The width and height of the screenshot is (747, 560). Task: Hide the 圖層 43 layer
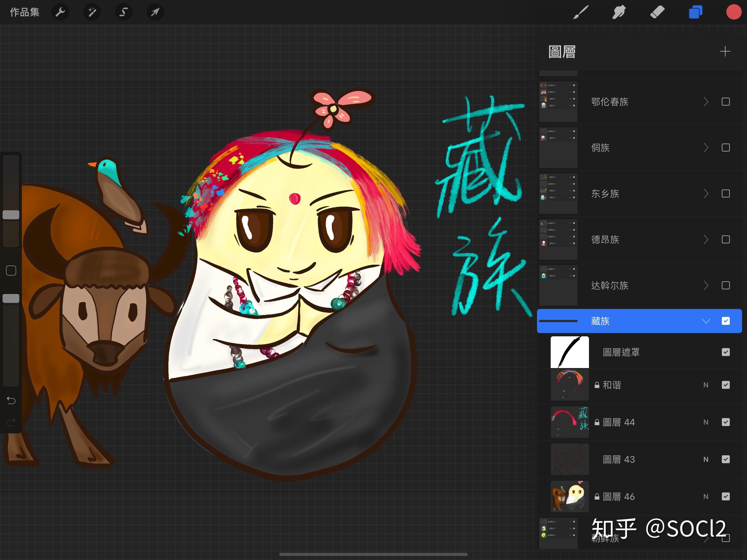(726, 459)
